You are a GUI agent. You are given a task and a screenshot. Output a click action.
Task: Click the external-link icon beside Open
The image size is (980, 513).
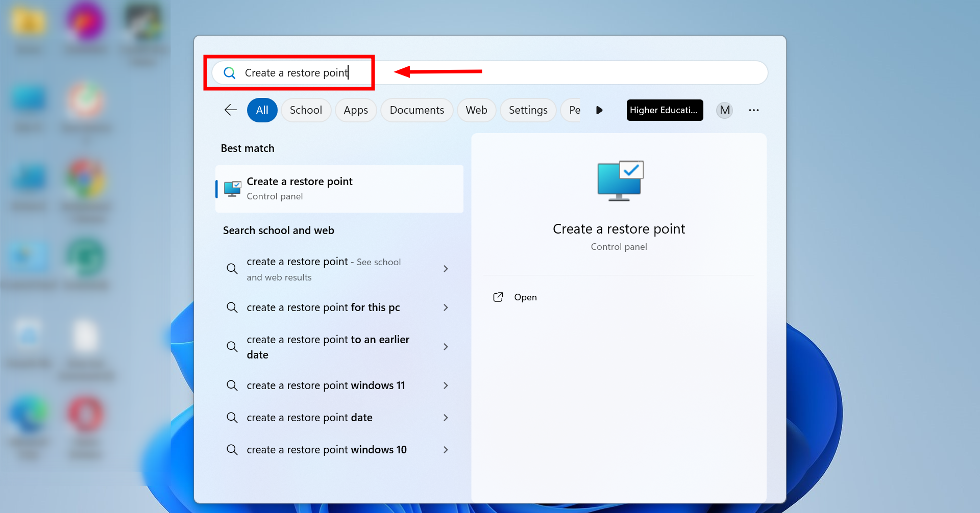coord(498,297)
